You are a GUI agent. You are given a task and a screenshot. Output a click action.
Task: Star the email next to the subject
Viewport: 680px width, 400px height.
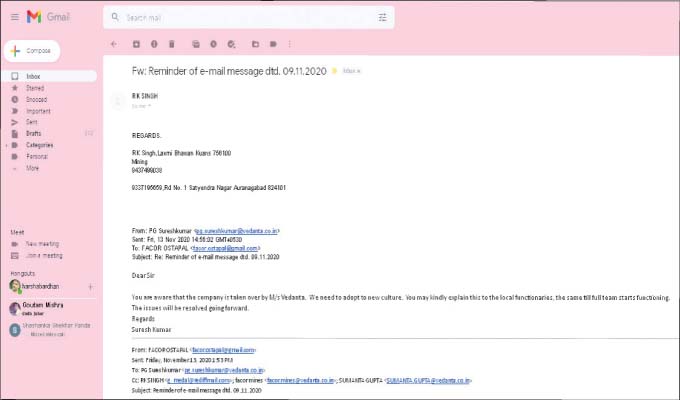pyautogui.click(x=335, y=71)
